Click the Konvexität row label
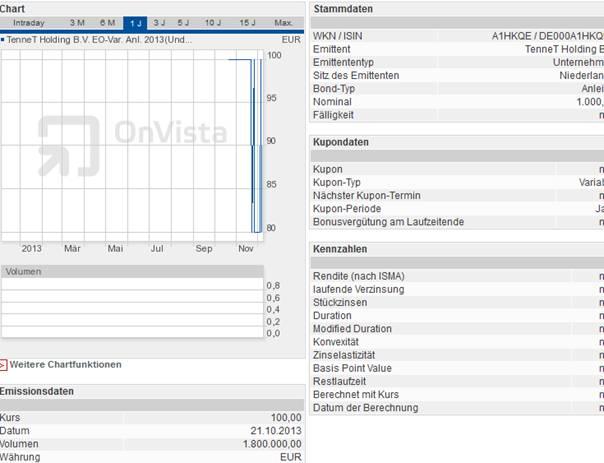Screen dimensions: 604x463 point(336,342)
